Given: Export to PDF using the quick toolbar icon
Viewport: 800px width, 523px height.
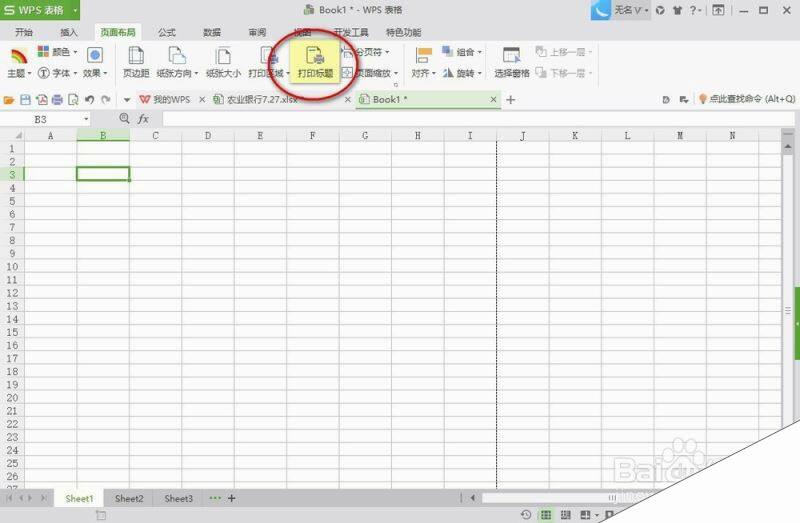Looking at the screenshot, I should click(x=41, y=99).
